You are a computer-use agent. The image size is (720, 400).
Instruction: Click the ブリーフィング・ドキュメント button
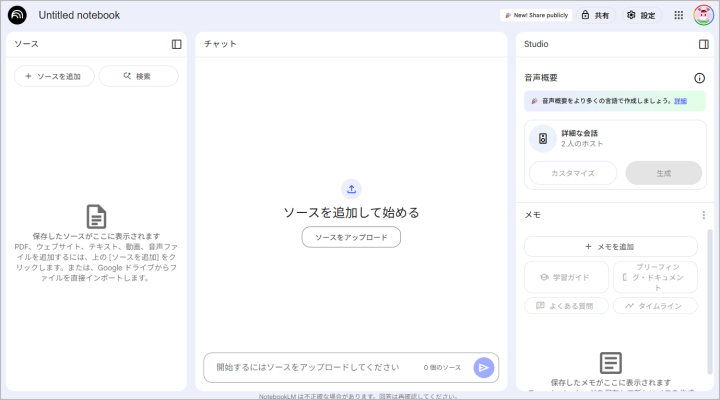pyautogui.click(x=655, y=277)
